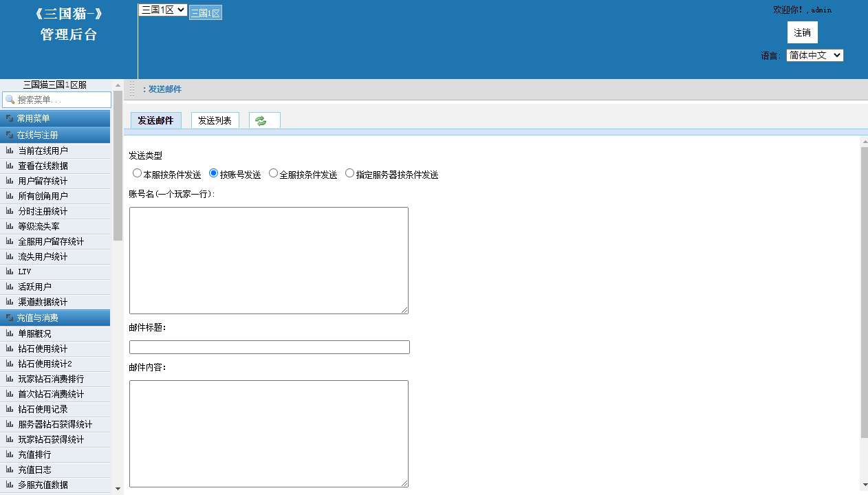Click the icon beside 常用菜单 header
Screen dimensions: 868x495
click(10, 118)
